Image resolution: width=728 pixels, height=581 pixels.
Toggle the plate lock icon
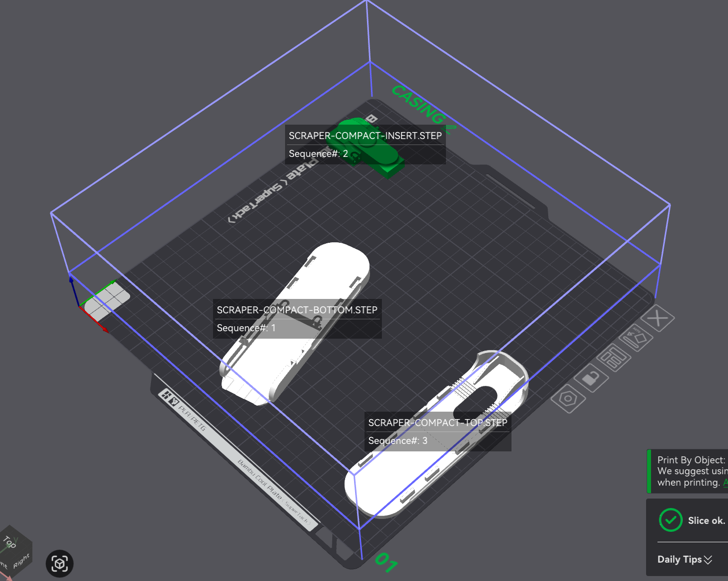591,378
